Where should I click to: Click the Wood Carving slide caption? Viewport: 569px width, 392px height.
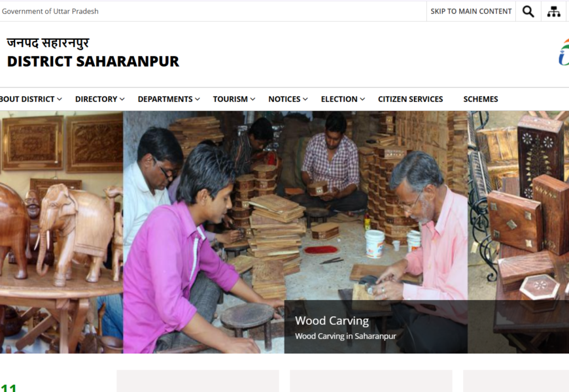[332, 321]
